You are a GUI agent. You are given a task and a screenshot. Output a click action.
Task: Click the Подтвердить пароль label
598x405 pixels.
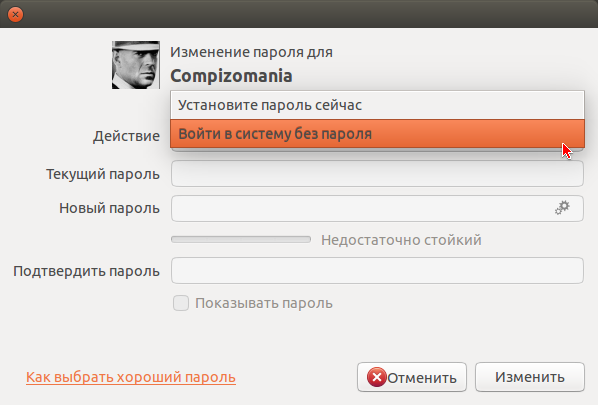tap(86, 271)
